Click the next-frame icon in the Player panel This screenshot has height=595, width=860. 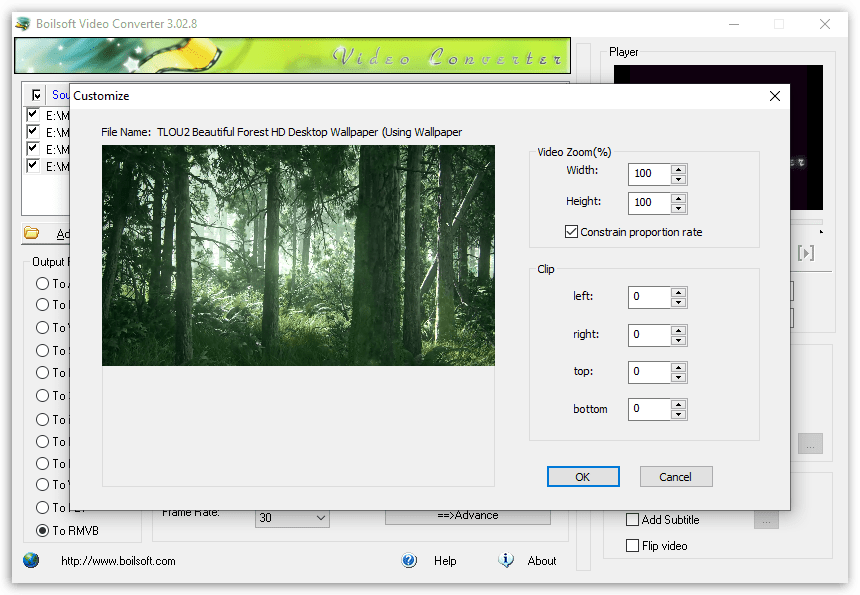[x=806, y=253]
